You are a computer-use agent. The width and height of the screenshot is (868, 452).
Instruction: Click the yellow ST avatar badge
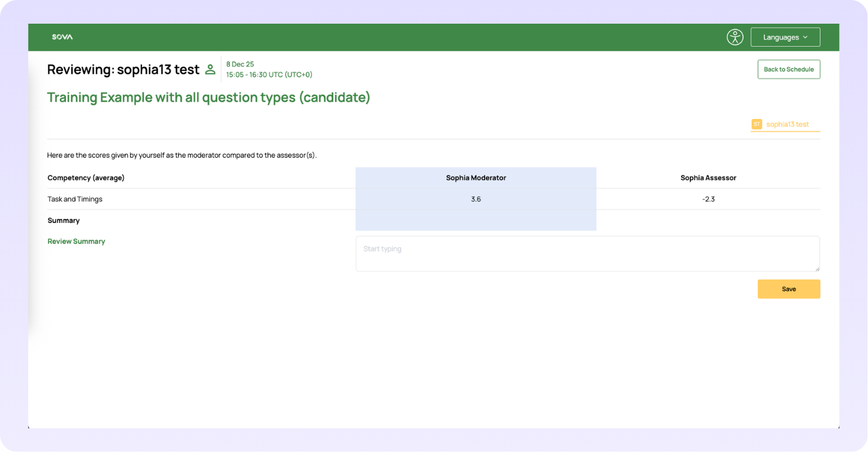pyautogui.click(x=756, y=124)
